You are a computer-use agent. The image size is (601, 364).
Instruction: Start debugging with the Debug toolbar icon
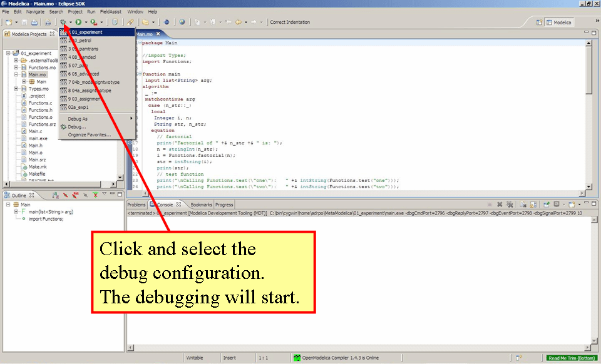point(62,22)
